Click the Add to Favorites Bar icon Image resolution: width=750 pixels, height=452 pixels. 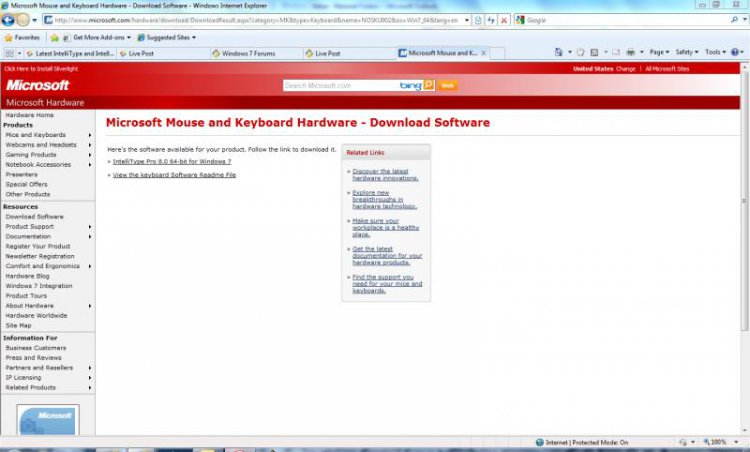point(55,37)
